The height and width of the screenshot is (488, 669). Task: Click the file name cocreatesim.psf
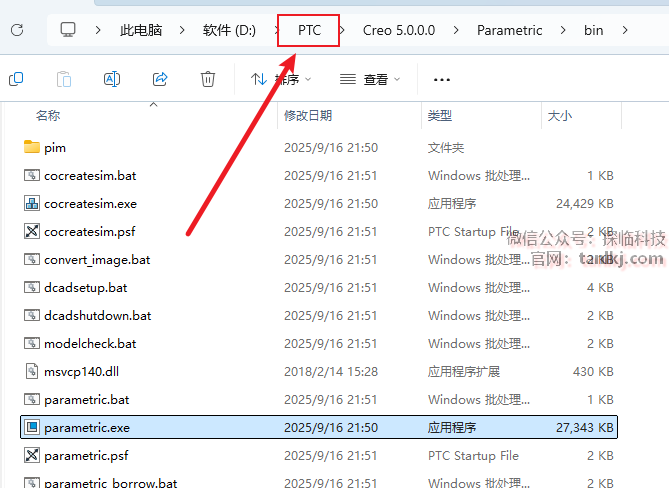[90, 232]
